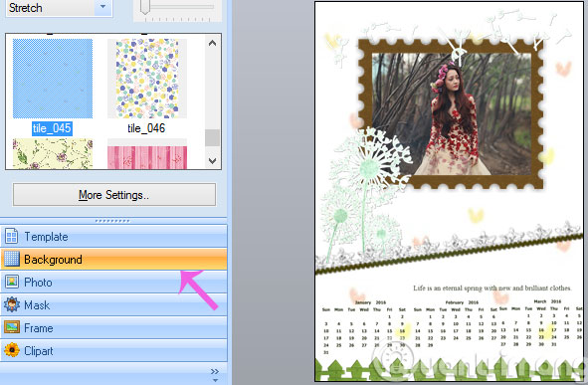The image size is (588, 385).
Task: Select the woman's photo in the stamp frame
Action: click(x=452, y=113)
